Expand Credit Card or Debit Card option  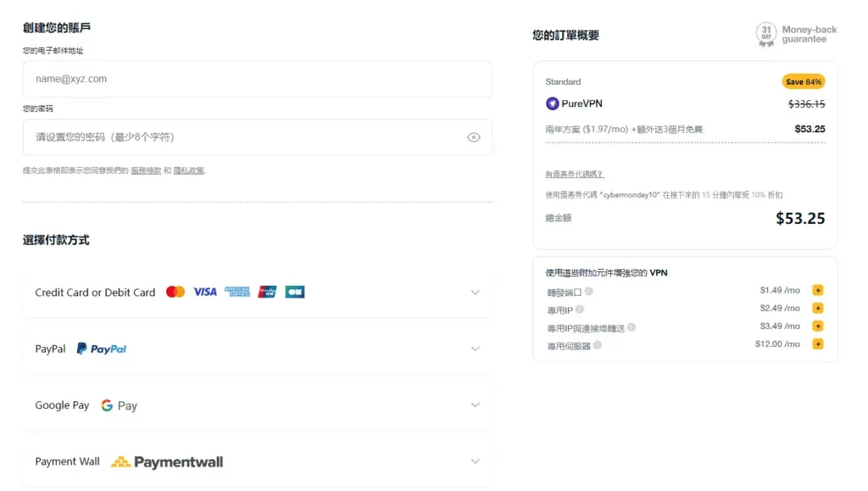(x=258, y=293)
